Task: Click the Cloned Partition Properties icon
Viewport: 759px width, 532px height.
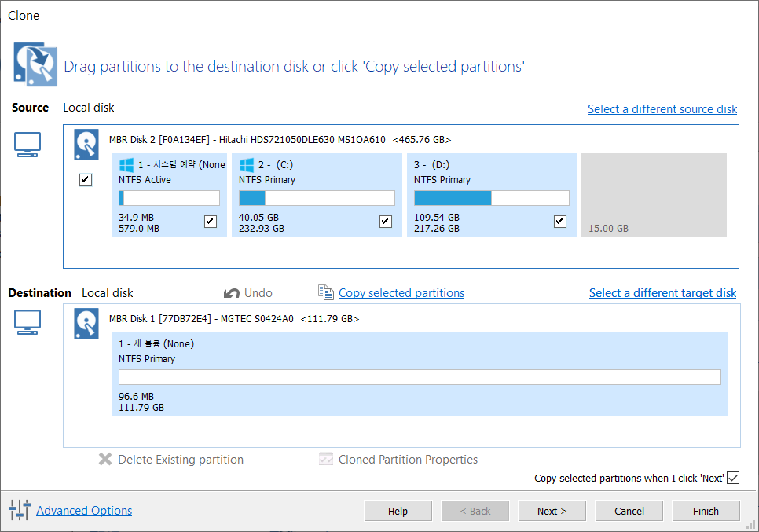Action: (x=326, y=459)
